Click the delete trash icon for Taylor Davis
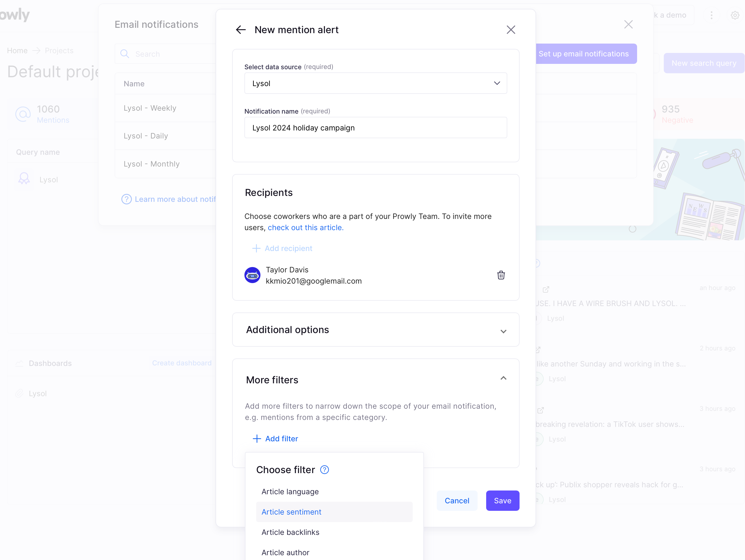This screenshot has width=745, height=560. (x=501, y=275)
